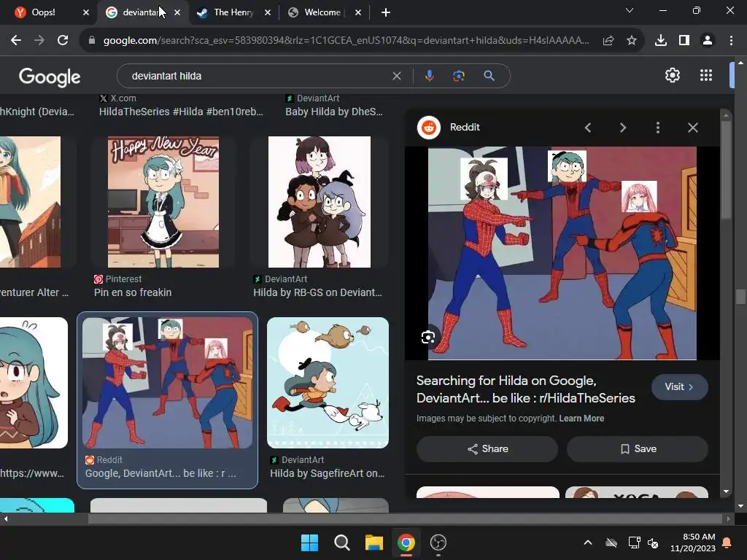This screenshot has height=560, width=747.
Task: Click the Visit button
Action: coord(679,386)
